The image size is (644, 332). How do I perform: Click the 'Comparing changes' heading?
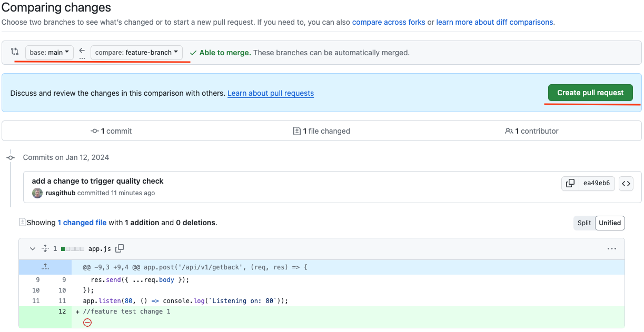point(56,8)
